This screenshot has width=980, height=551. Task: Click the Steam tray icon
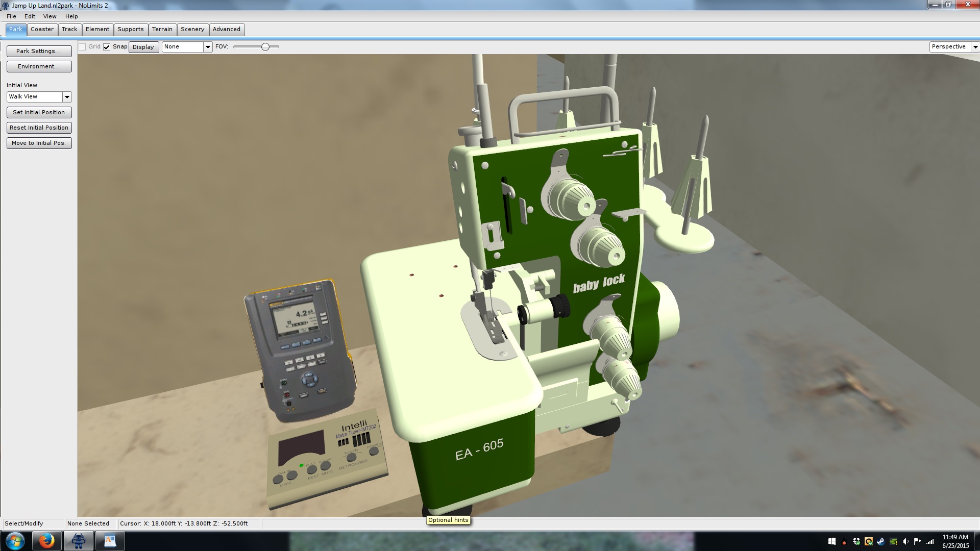pos(881,541)
